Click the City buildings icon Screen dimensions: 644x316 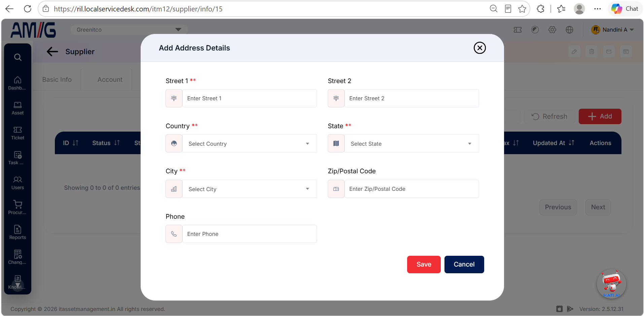(174, 189)
